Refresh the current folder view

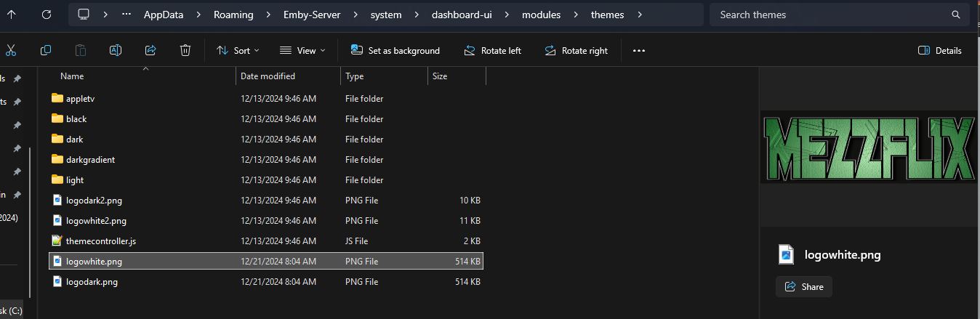pyautogui.click(x=47, y=14)
